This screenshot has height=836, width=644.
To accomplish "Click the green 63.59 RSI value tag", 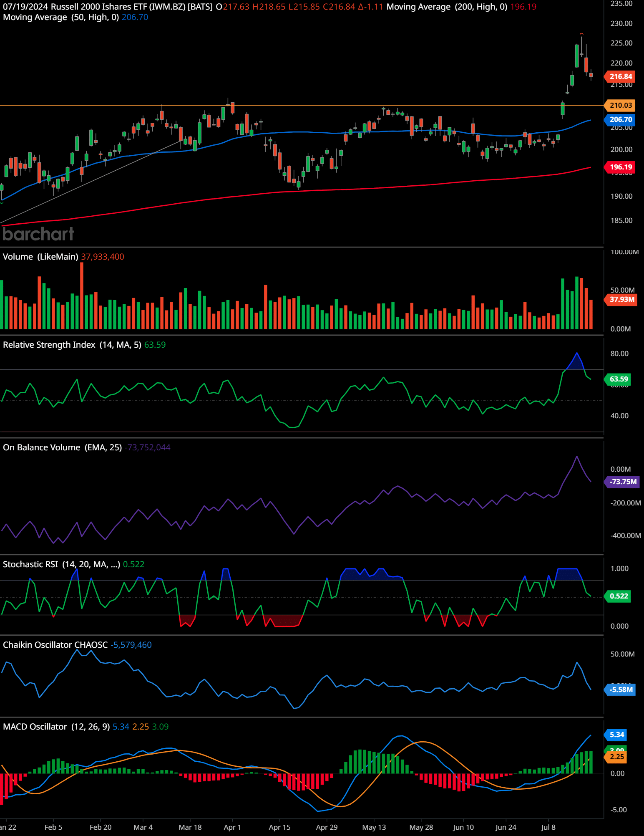I will [x=618, y=379].
